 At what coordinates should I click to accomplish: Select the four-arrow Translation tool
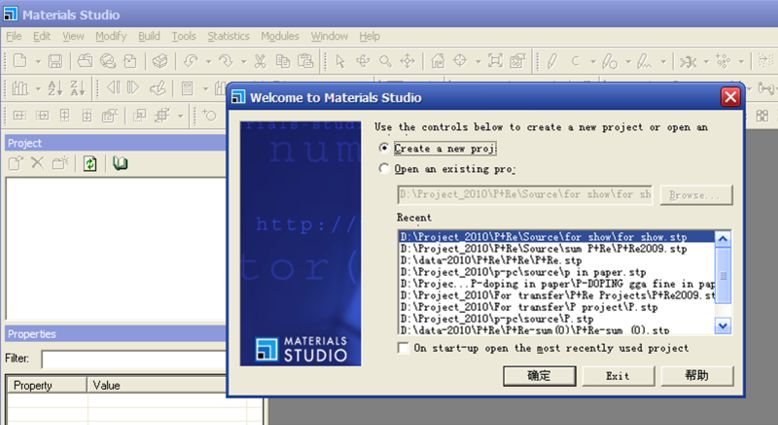tap(407, 61)
